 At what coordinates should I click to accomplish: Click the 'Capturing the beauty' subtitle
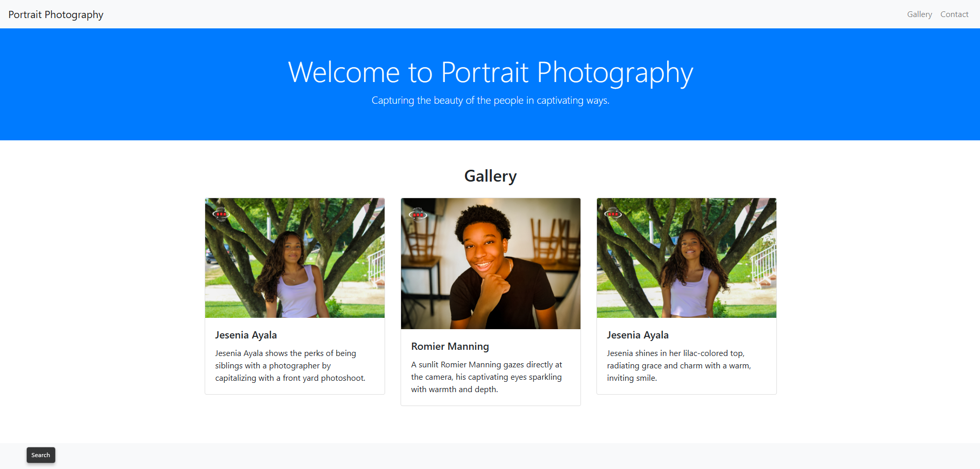click(x=490, y=100)
